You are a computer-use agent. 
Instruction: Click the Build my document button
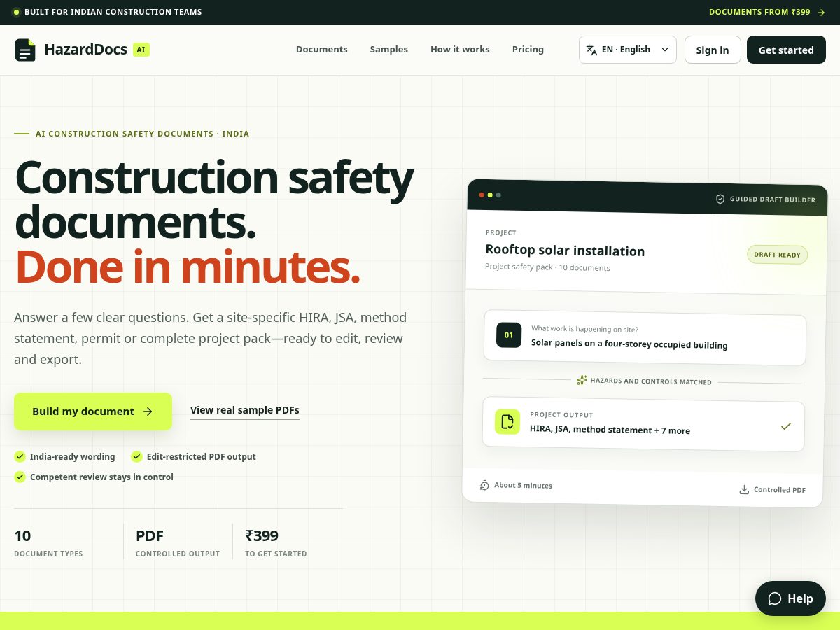pos(93,412)
